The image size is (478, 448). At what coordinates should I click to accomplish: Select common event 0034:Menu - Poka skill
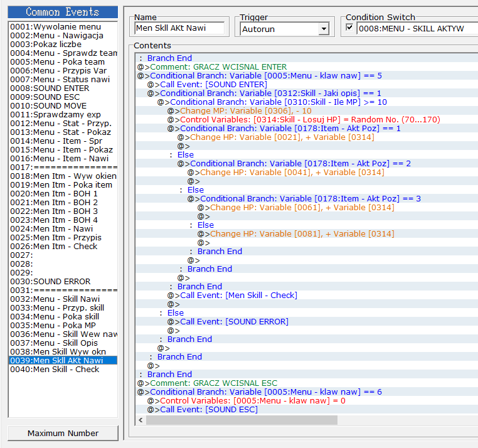click(x=63, y=317)
